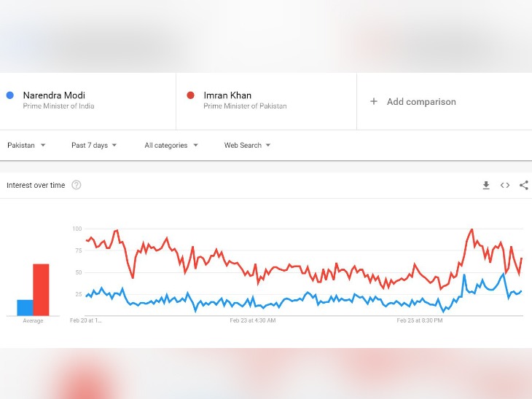Open help icon beside Interest over time

77,185
